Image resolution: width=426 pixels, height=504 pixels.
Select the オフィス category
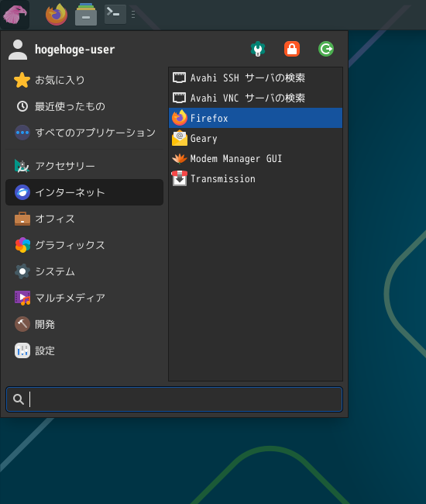point(84,219)
